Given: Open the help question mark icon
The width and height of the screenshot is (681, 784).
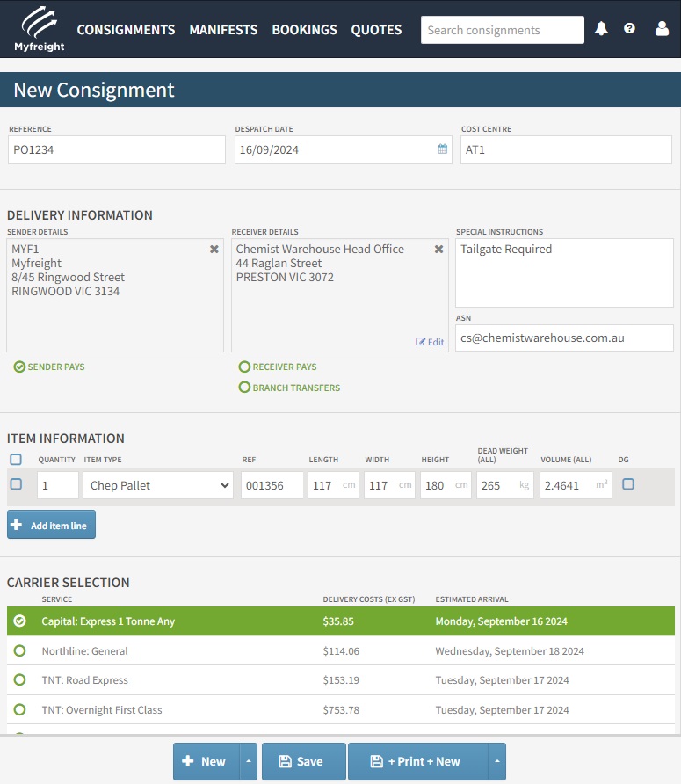Looking at the screenshot, I should pyautogui.click(x=629, y=28).
